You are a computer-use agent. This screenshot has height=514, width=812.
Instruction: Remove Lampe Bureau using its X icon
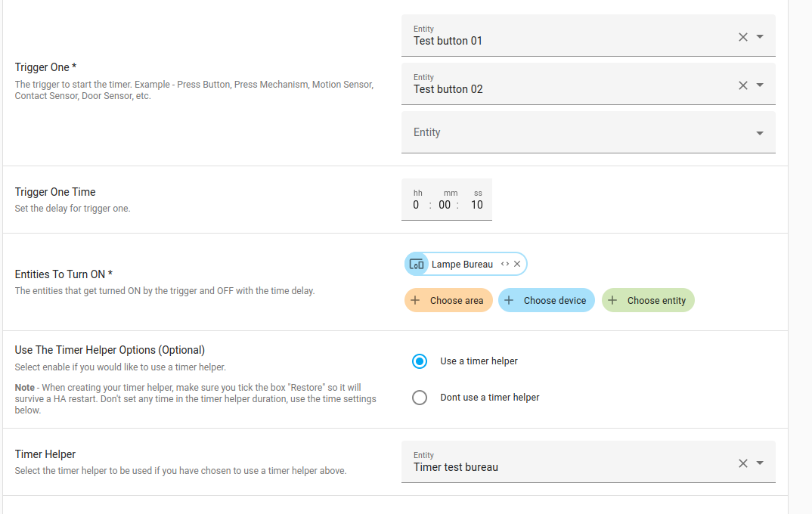[519, 264]
